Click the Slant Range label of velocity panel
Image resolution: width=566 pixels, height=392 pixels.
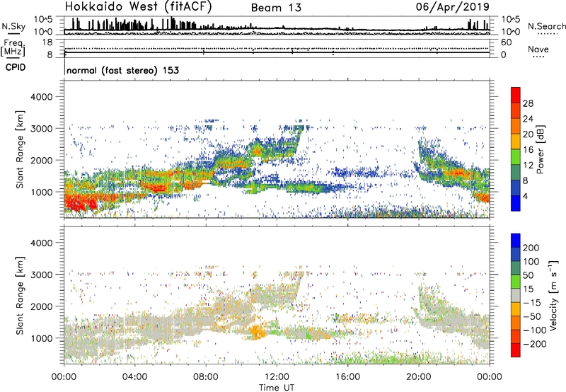[x=20, y=296]
